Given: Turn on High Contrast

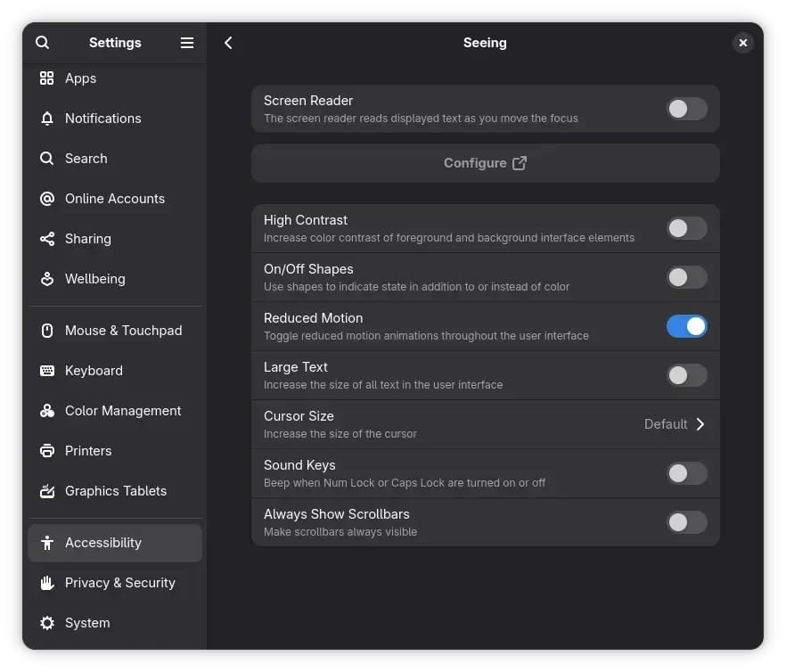Looking at the screenshot, I should (x=686, y=228).
